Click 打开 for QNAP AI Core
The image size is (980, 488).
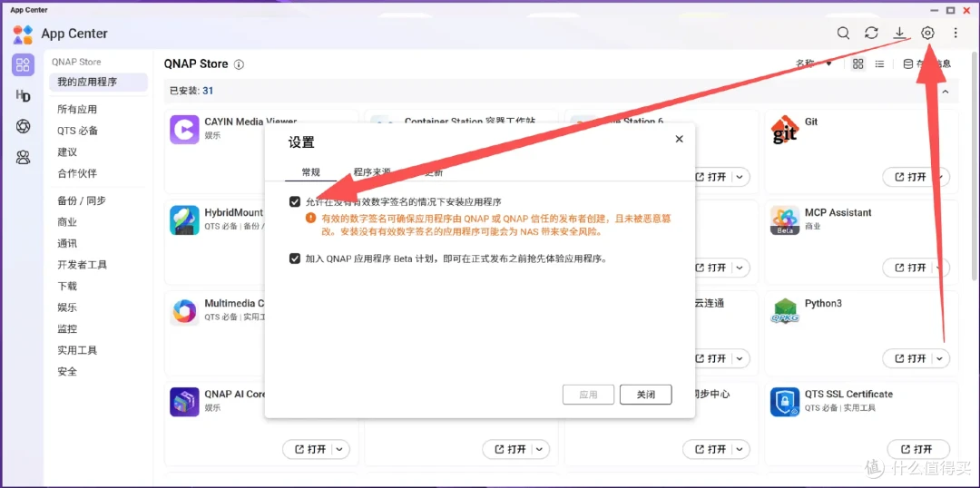point(309,449)
